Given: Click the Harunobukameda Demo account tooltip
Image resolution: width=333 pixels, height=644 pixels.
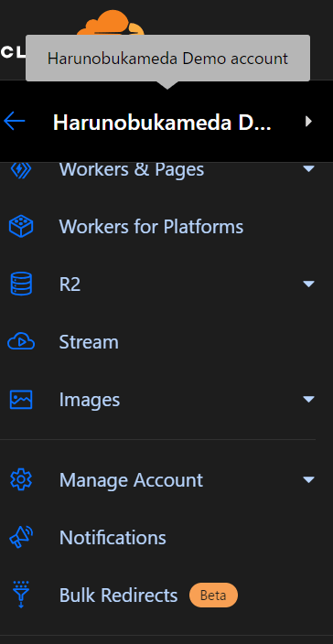Looking at the screenshot, I should (167, 58).
